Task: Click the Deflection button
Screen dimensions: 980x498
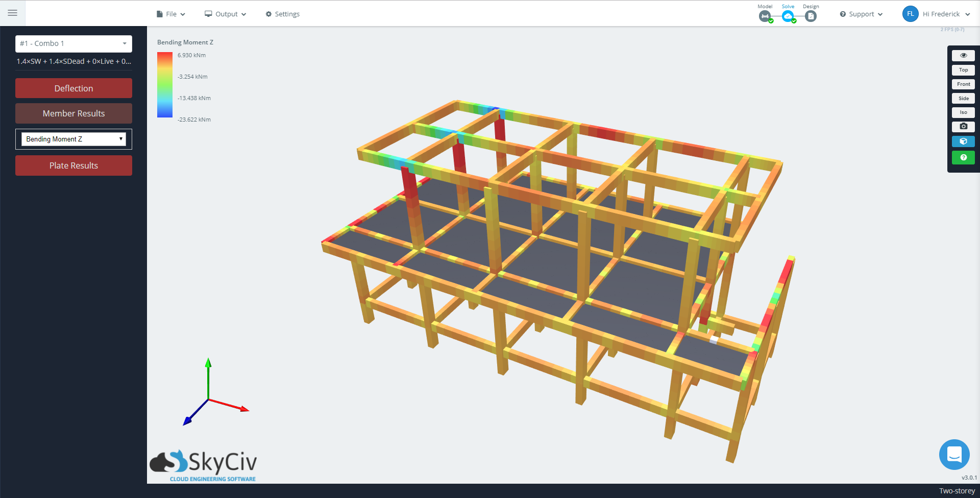Action: click(x=73, y=88)
